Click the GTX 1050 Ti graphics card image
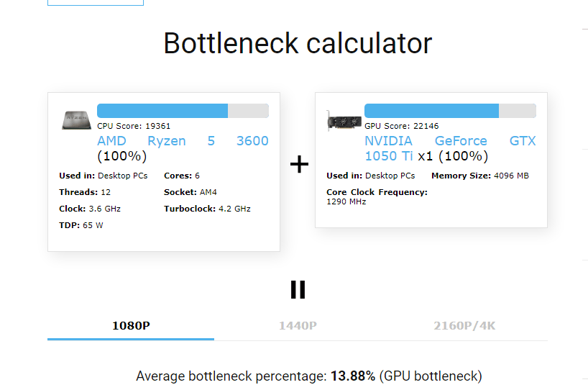Screen dimensions: 588x390 click(344, 121)
